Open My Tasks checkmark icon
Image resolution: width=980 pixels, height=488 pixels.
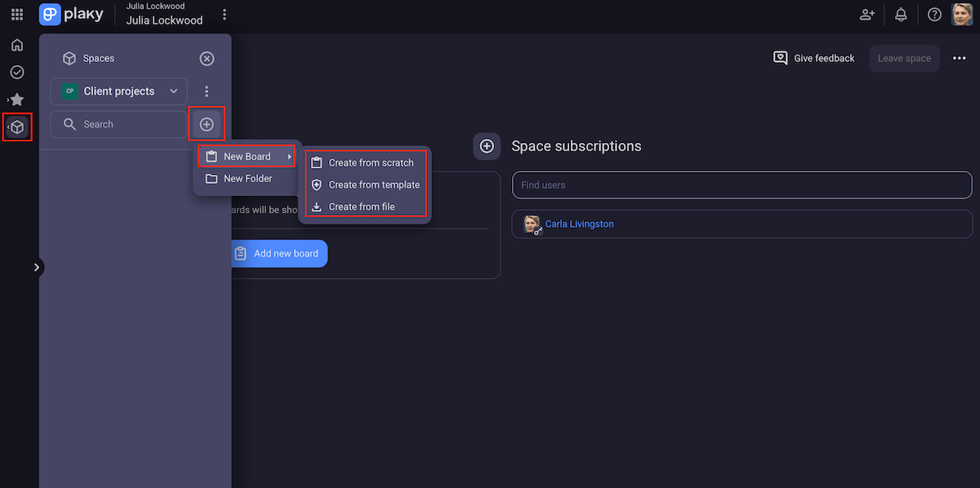(x=17, y=73)
